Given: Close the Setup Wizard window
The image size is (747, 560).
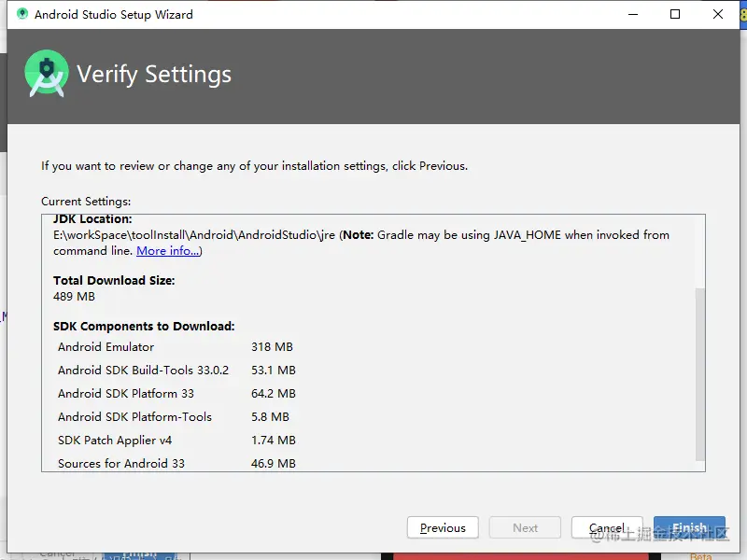Looking at the screenshot, I should point(718,14).
